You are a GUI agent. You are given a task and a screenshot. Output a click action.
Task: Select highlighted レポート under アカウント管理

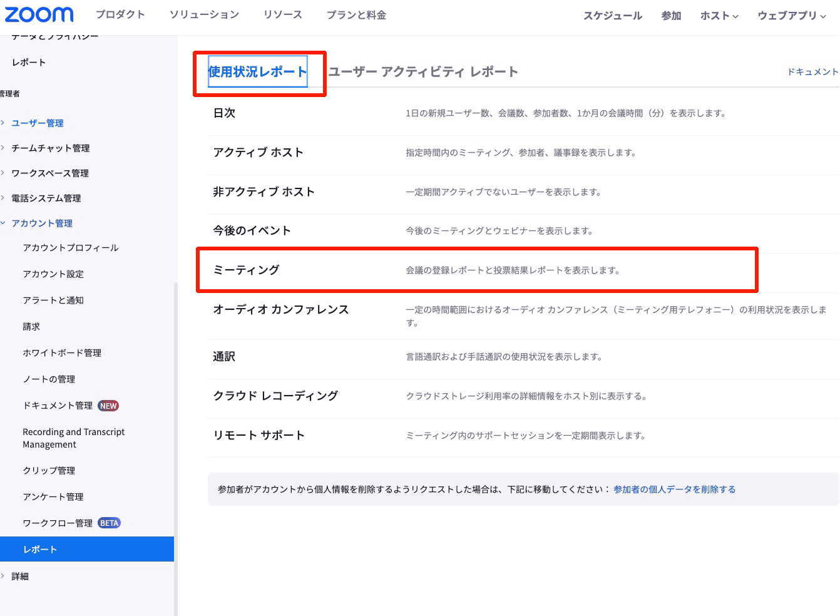(x=87, y=549)
